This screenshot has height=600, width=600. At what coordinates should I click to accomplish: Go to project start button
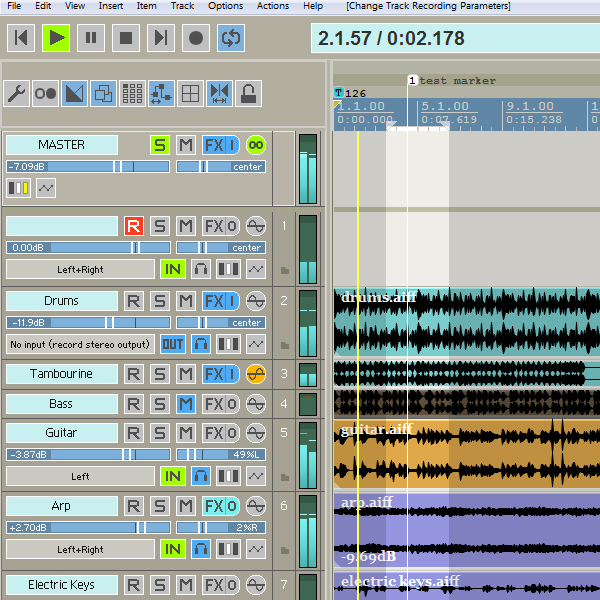pyautogui.click(x=21, y=39)
